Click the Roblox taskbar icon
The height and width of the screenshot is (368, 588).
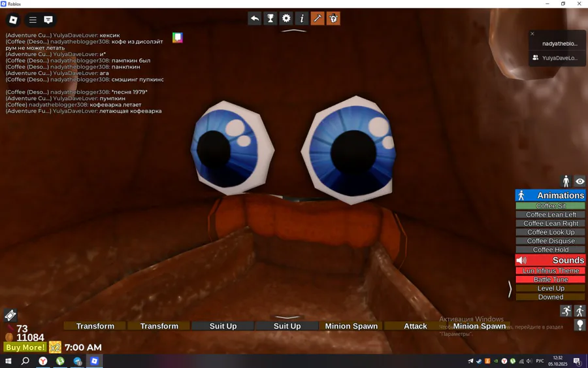point(95,361)
